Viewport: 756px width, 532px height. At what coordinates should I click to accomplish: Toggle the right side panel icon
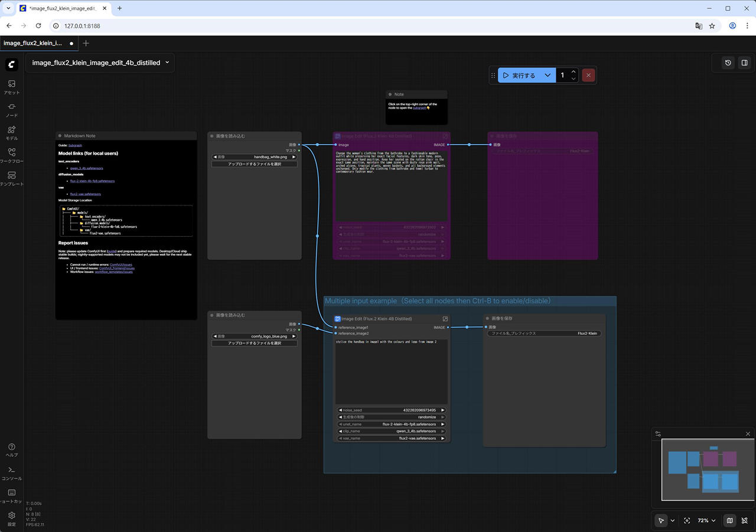(744, 63)
